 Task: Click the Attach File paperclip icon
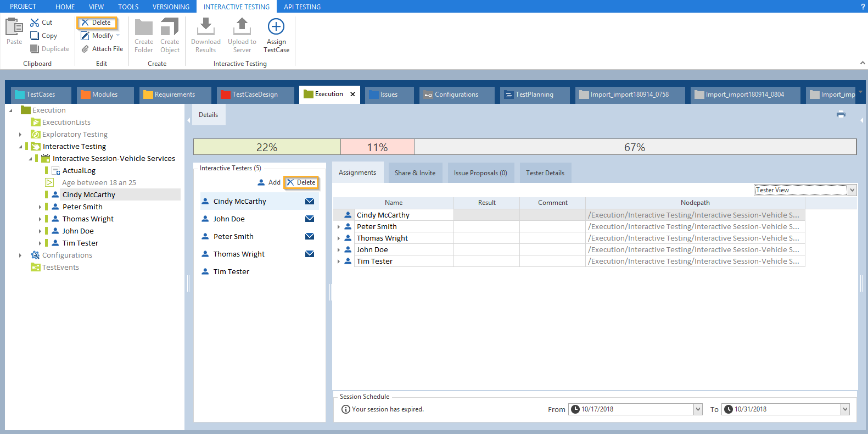(85, 49)
